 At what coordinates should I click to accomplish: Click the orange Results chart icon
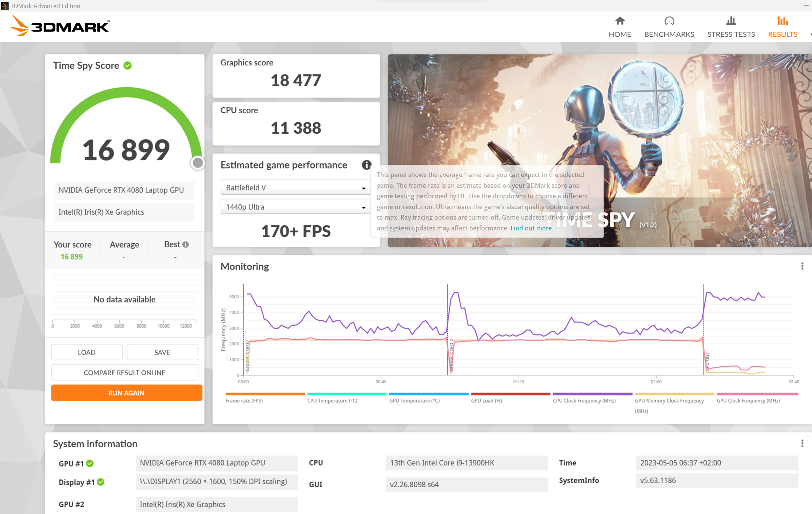(x=782, y=21)
